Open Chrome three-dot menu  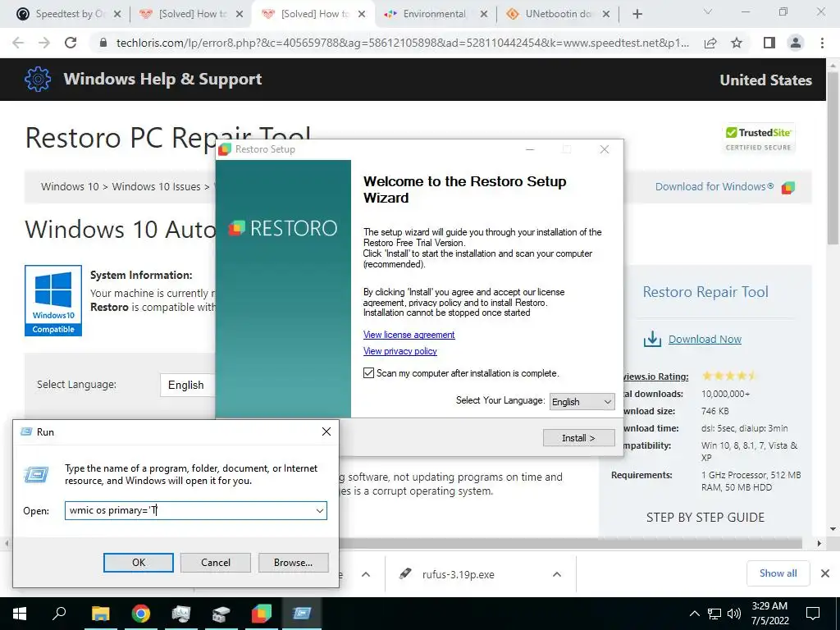click(x=822, y=43)
